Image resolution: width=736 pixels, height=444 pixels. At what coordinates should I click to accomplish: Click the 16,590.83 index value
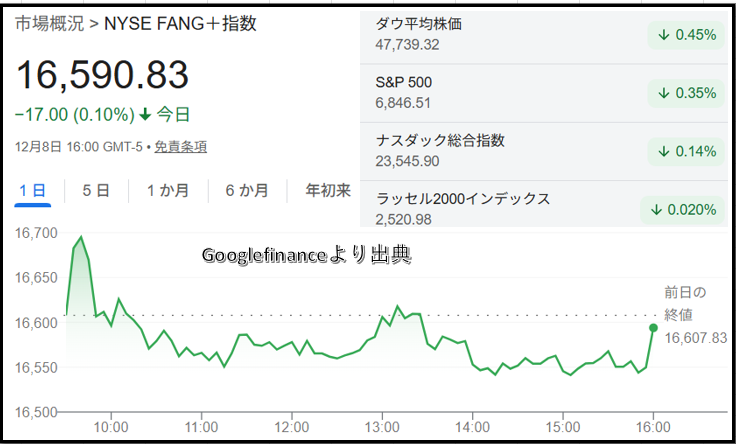[x=102, y=76]
